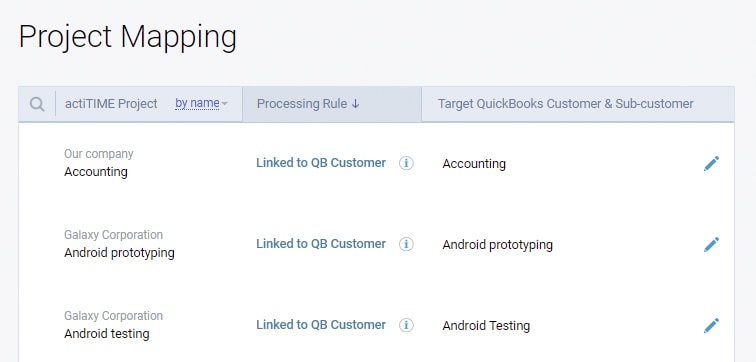Select Target QuickBooks Customer & Sub-customer header
Screen dimensions: 756x362
click(x=566, y=104)
